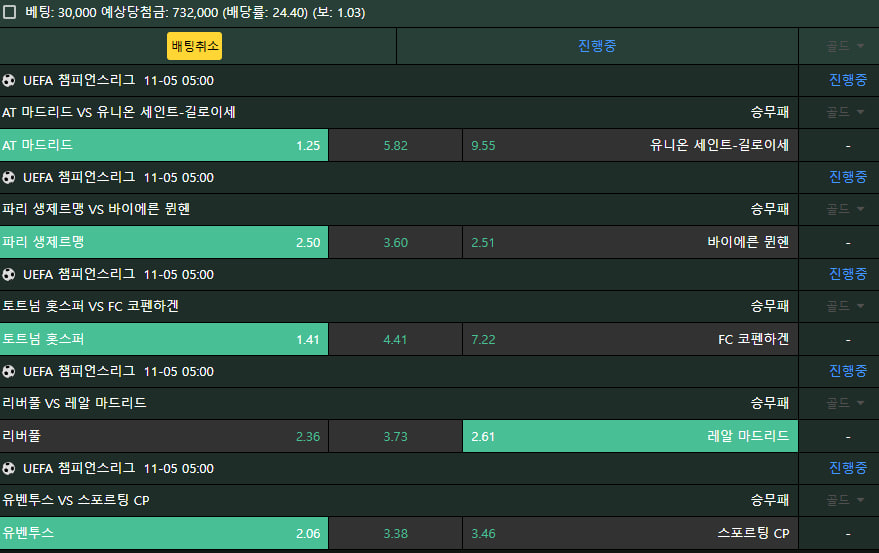Click match title 파리 생제르맹 VS 바이에른 뮌헨
The image size is (879, 553).
pos(96,209)
